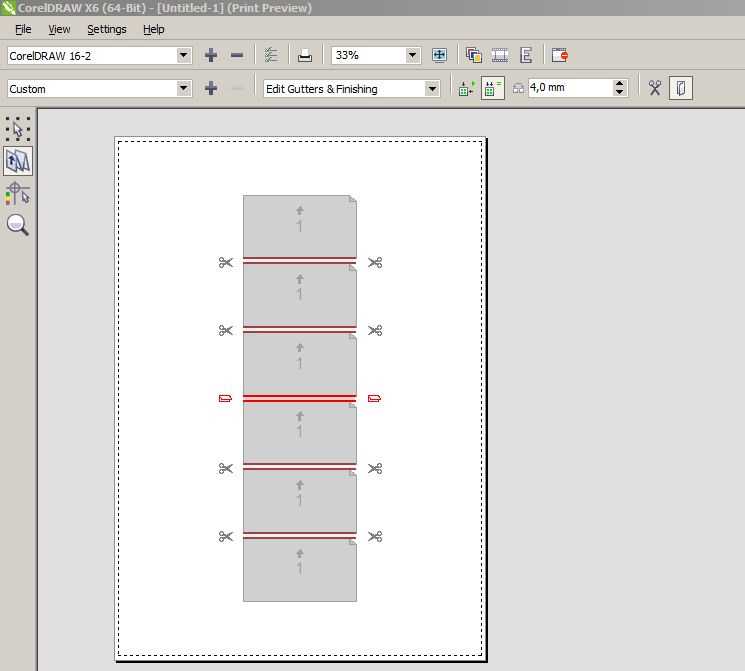The width and height of the screenshot is (745, 671).
Task: Click left red fold marker
Action: [225, 398]
